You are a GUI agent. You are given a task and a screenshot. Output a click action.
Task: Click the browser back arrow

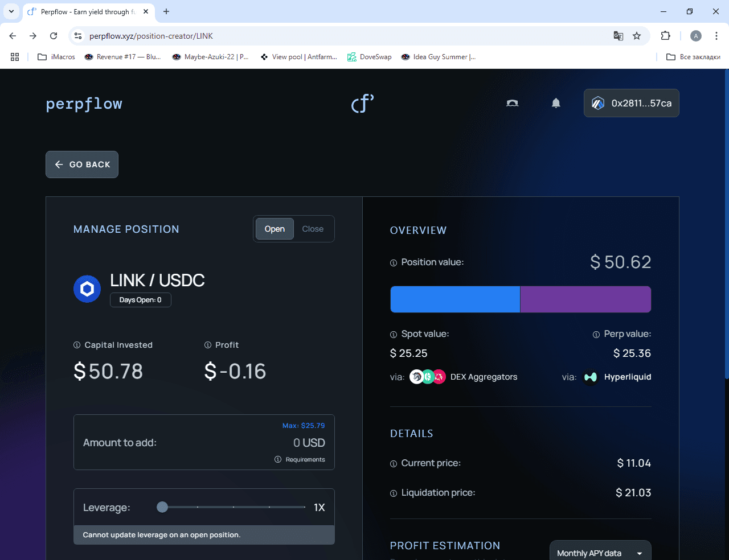13,36
